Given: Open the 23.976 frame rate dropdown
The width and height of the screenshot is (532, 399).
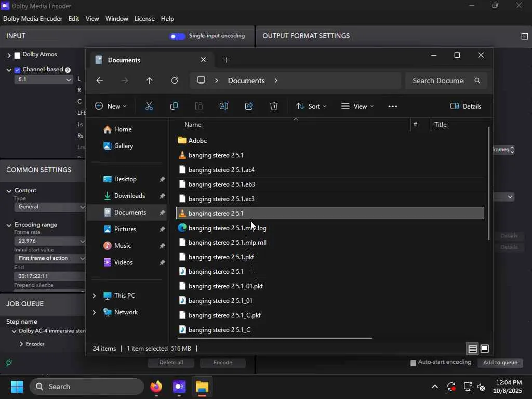Looking at the screenshot, I should 50,241.
